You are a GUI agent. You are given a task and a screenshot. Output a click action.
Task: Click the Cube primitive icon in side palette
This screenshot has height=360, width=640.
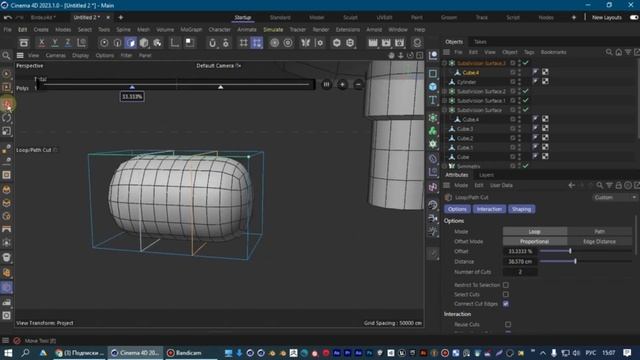click(433, 87)
